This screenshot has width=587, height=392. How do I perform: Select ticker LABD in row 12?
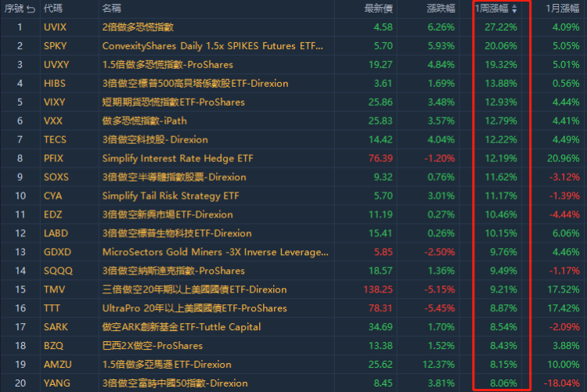coord(56,233)
